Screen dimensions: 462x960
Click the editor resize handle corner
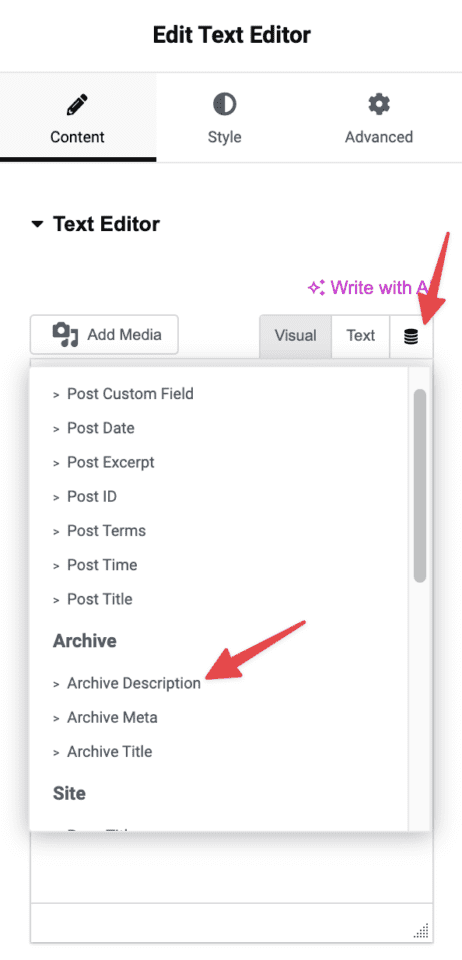pyautogui.click(x=422, y=931)
